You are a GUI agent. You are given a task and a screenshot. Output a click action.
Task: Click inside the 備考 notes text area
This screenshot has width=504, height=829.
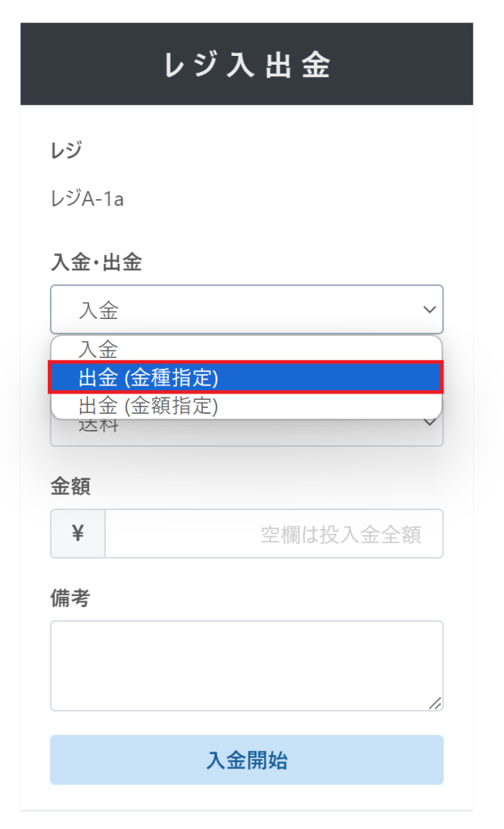pyautogui.click(x=246, y=665)
